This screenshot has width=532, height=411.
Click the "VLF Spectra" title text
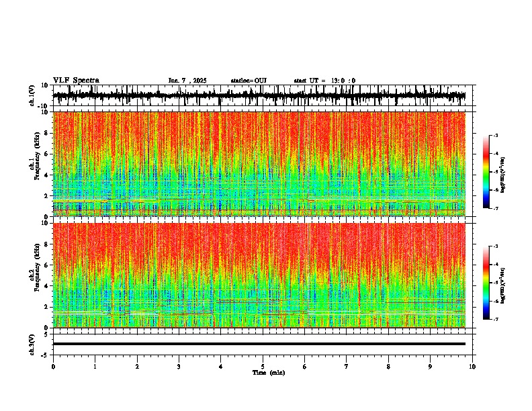76,81
